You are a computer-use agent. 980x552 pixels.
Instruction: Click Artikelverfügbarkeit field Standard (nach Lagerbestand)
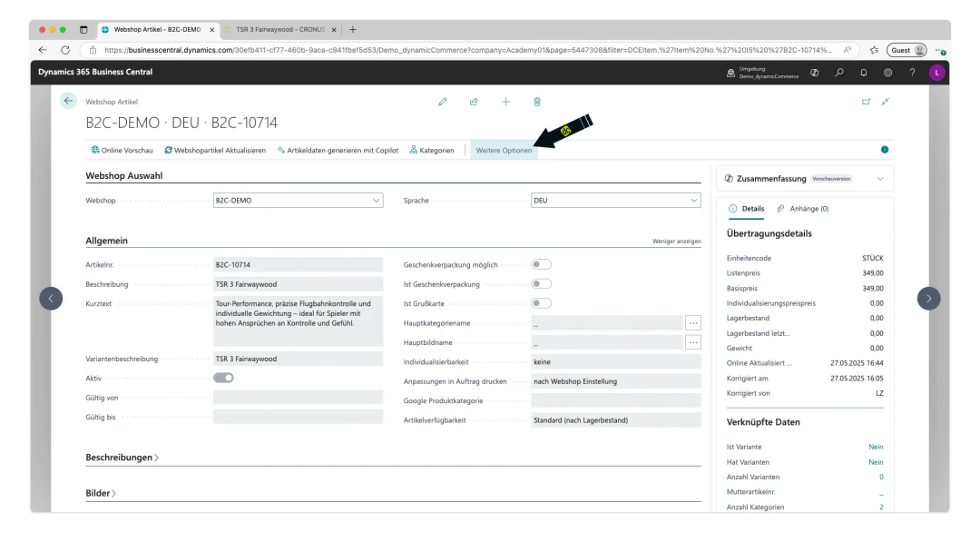(x=615, y=420)
